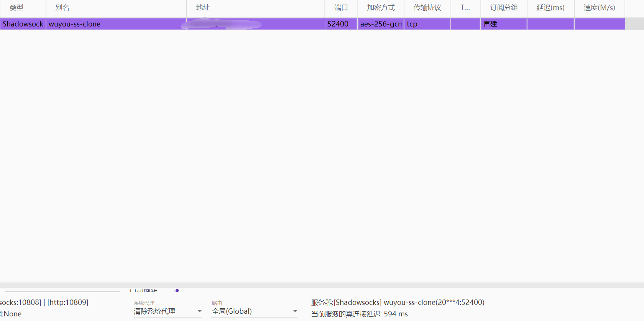Image resolution: width=644 pixels, height=321 pixels.
Task: Click the 别名 column header
Action: [62, 8]
